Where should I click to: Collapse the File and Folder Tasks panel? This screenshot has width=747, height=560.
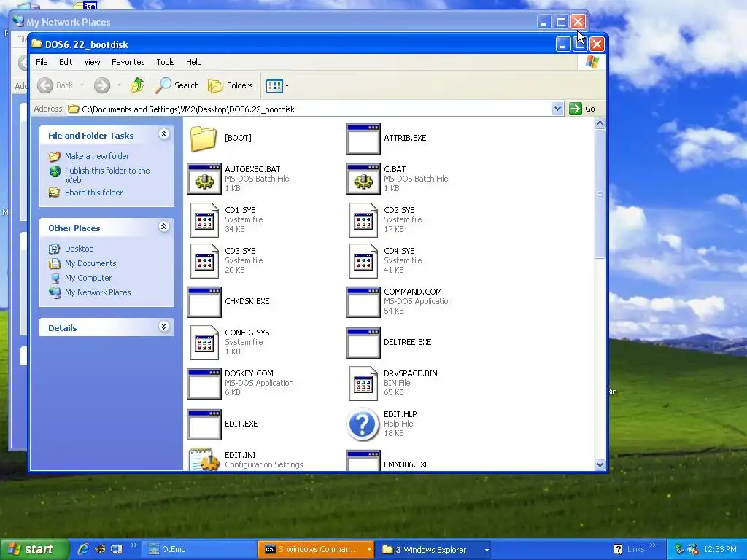point(163,134)
